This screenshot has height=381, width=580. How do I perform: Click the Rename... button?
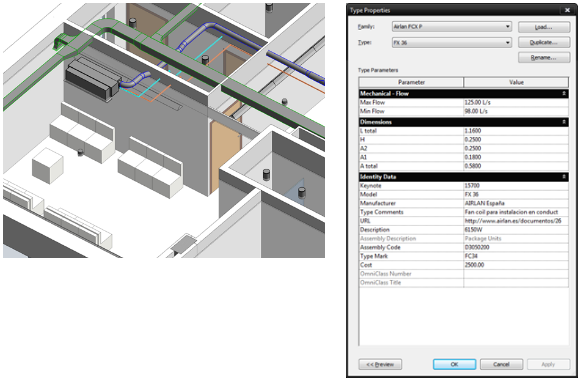point(544,58)
